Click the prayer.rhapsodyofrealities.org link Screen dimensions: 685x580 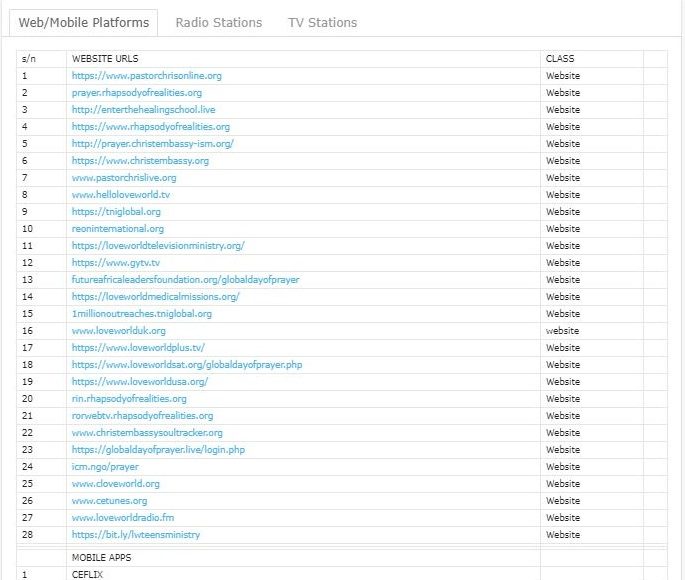pos(136,93)
